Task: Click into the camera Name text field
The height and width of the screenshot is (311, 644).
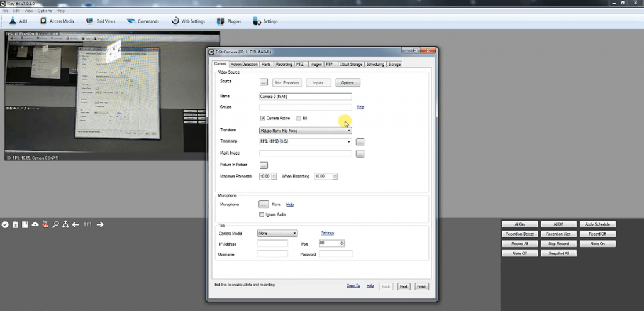Action: click(x=305, y=97)
